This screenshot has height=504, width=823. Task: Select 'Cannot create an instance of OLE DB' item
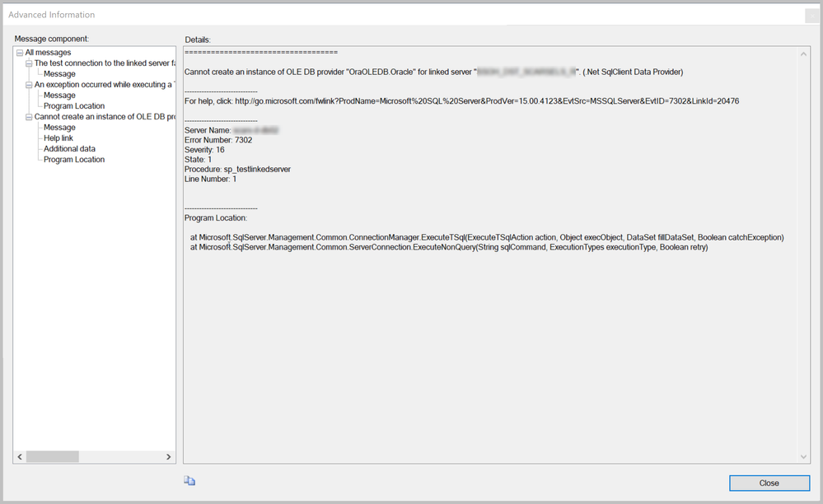tap(105, 116)
